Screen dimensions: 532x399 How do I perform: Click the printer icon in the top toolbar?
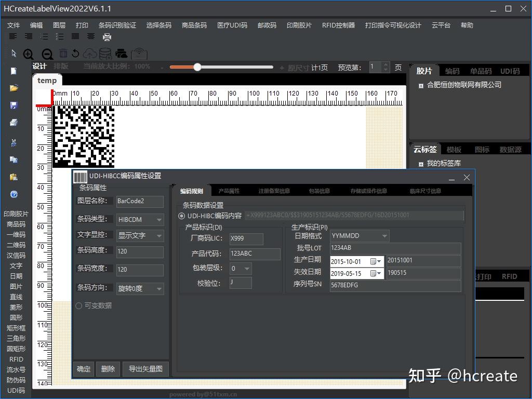[x=107, y=37]
